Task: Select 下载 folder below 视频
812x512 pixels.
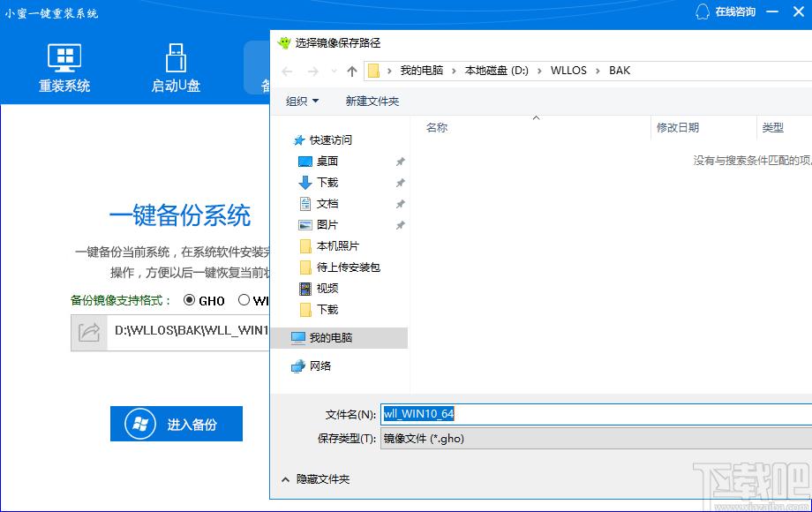Action: pyautogui.click(x=327, y=310)
